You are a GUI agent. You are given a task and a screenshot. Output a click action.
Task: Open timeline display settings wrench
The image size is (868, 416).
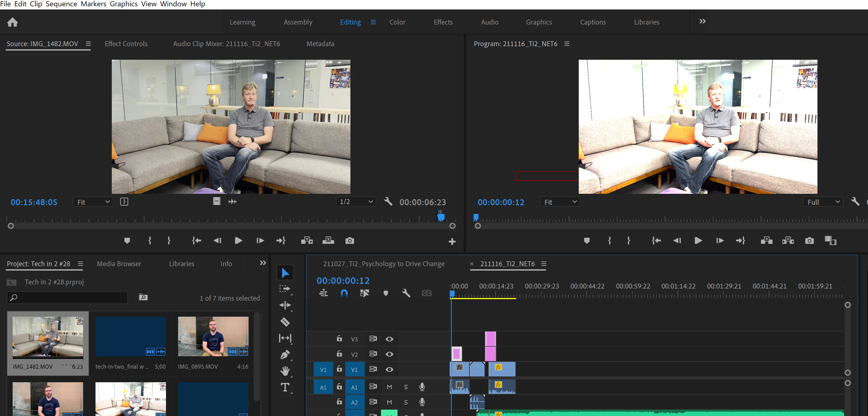[406, 293]
